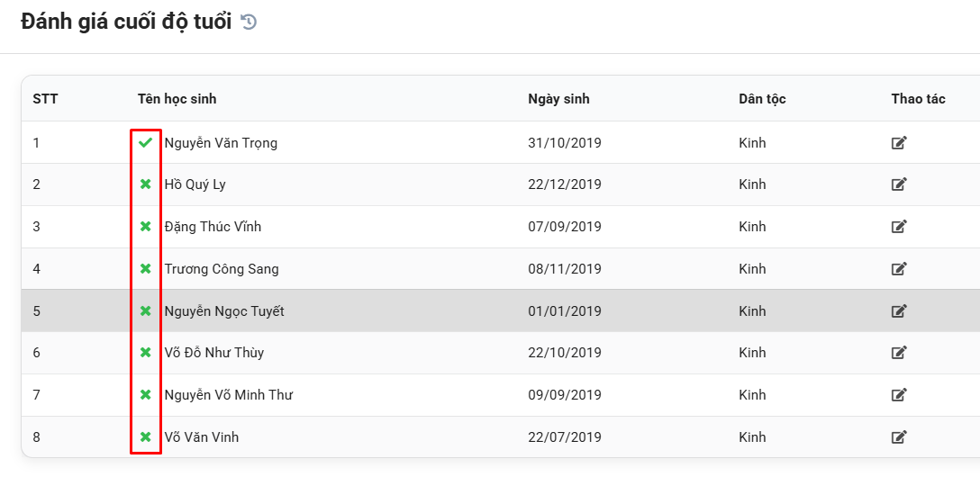Edit evaluation of Trương Công Sang
The width and height of the screenshot is (980, 477).
click(899, 269)
